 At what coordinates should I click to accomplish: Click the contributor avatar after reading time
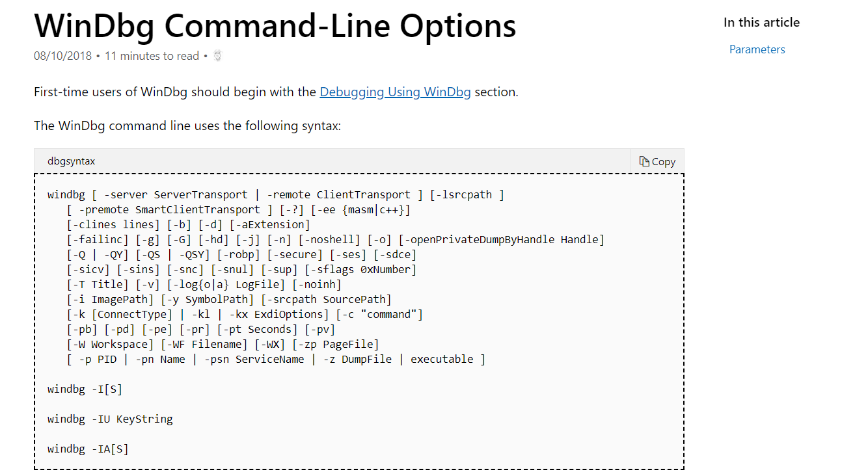[x=217, y=56]
